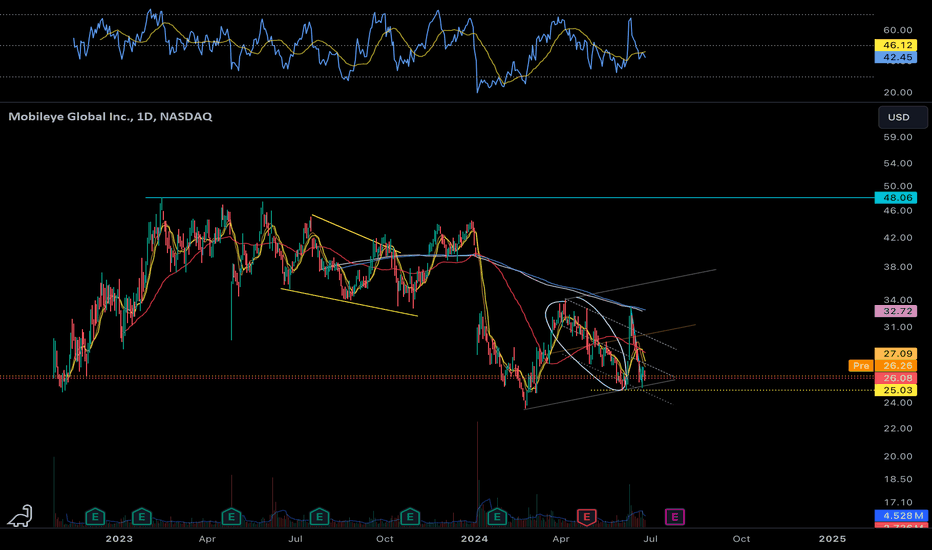Open the green E earnings marker above Oct 2023

point(410,517)
